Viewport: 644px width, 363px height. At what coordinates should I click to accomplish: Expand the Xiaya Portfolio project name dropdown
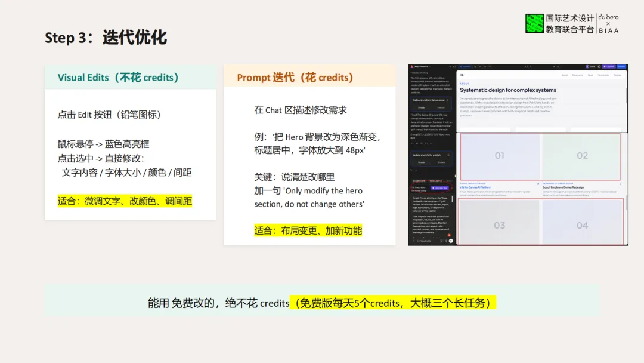click(422, 67)
